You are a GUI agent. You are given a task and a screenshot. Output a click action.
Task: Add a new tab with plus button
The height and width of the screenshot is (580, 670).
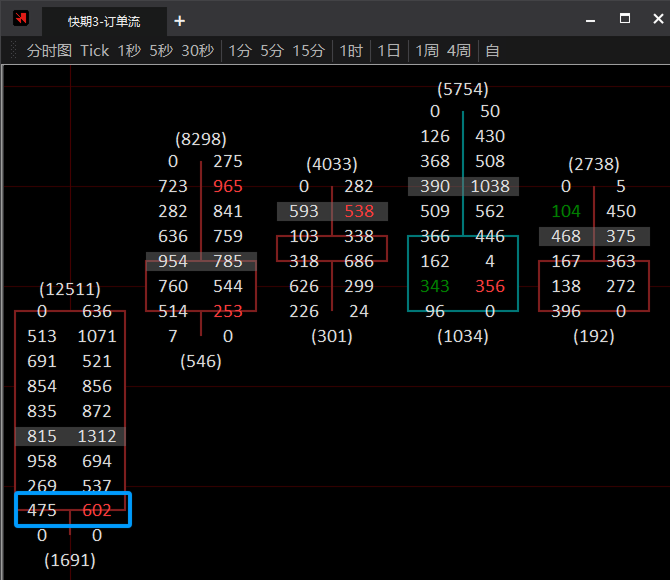point(179,21)
